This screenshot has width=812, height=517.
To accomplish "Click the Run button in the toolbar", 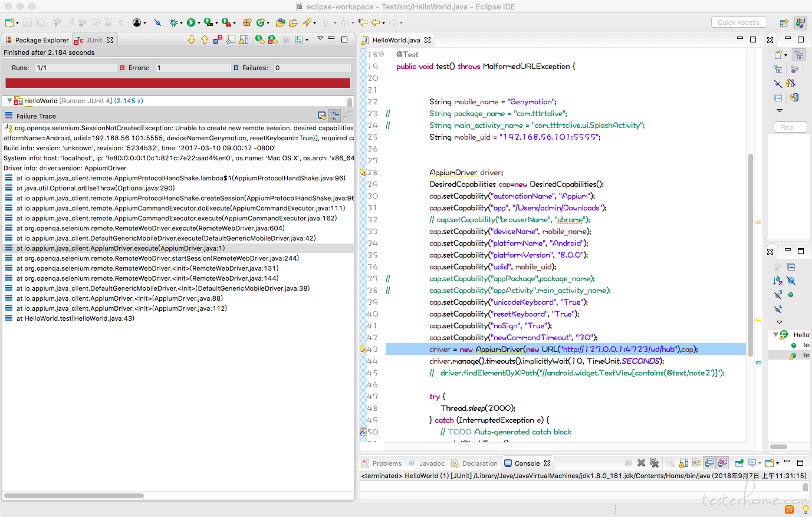I will click(190, 22).
